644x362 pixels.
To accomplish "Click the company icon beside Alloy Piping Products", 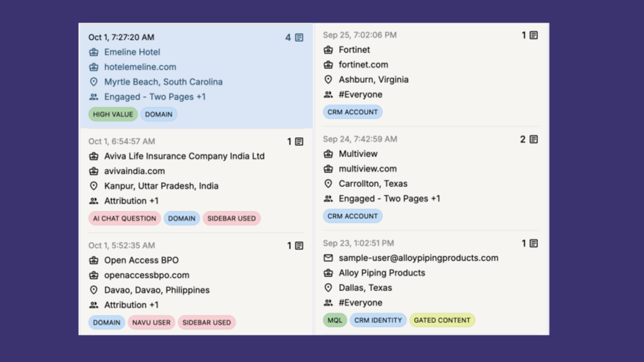I will coord(328,273).
